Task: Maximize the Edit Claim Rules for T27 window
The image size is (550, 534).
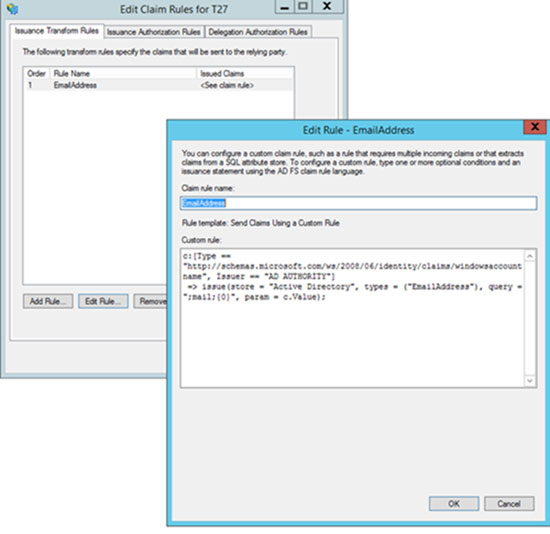Action: [303, 7]
